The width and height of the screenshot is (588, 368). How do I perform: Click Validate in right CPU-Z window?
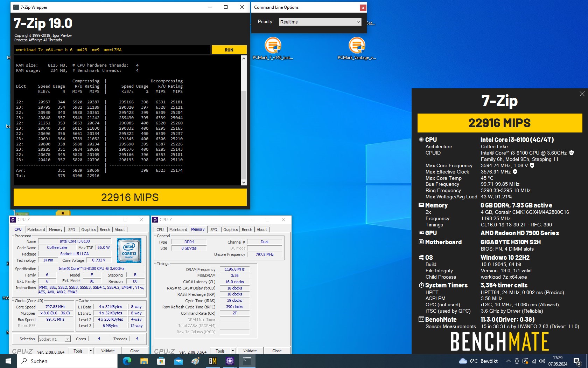click(250, 350)
